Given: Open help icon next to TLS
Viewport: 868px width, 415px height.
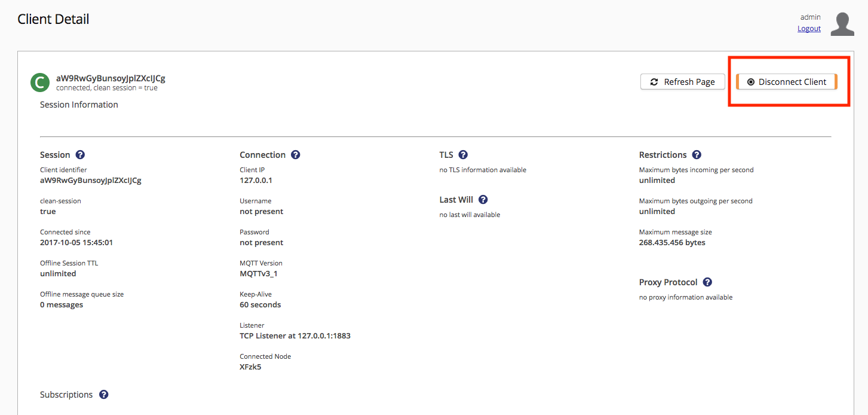Looking at the screenshot, I should 463,155.
